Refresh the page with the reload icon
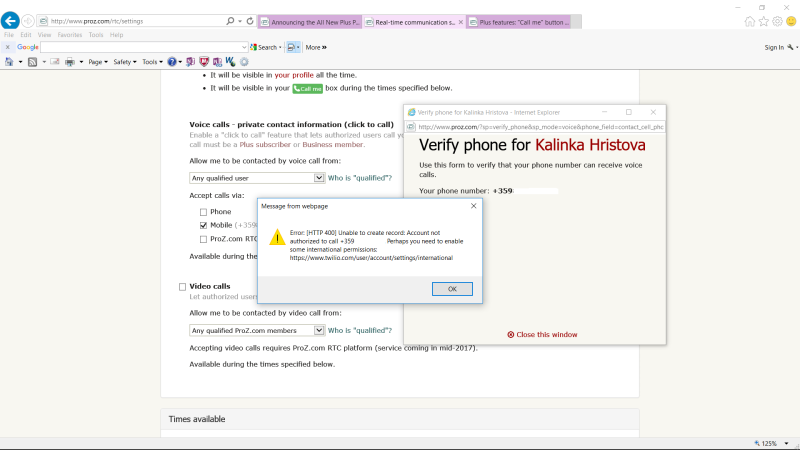This screenshot has height=450, width=800. pyautogui.click(x=250, y=21)
